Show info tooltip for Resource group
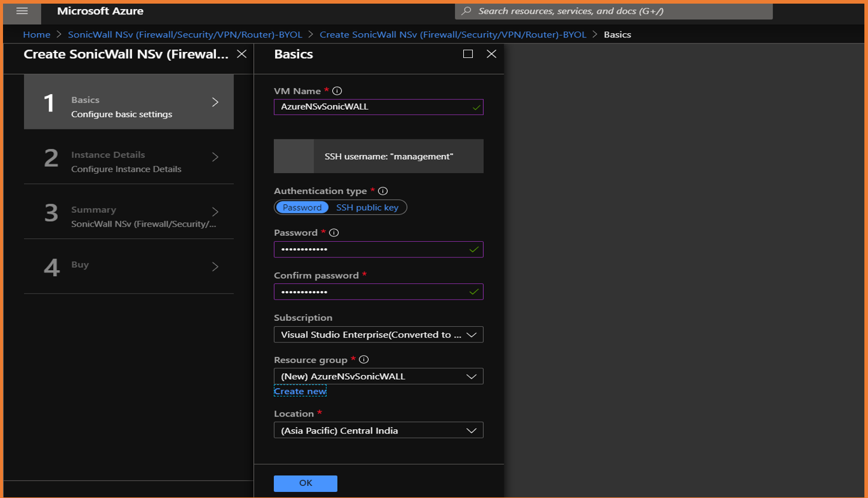 364,360
